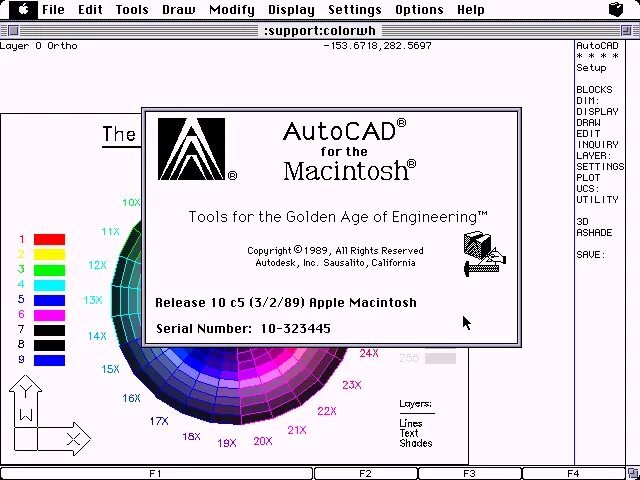640x480 pixels.
Task: Select PLOT in the screen menu
Action: pos(588,178)
